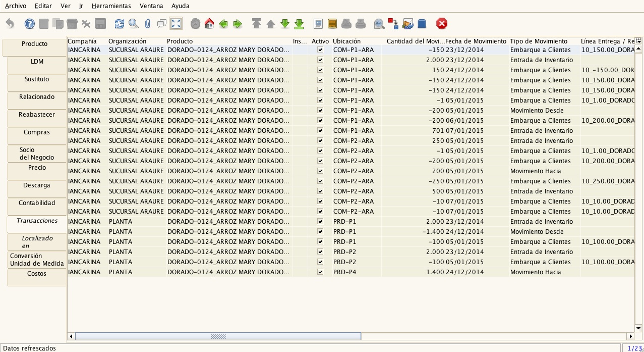
Task: Click the Copy record toolbar icon
Action: [x=58, y=24]
